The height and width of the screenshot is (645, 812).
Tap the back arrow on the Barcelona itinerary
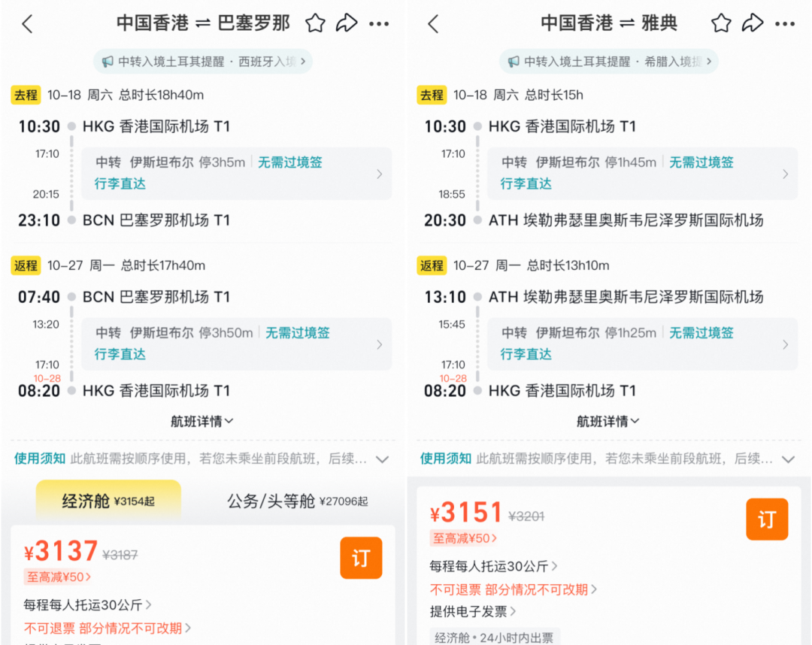point(28,23)
